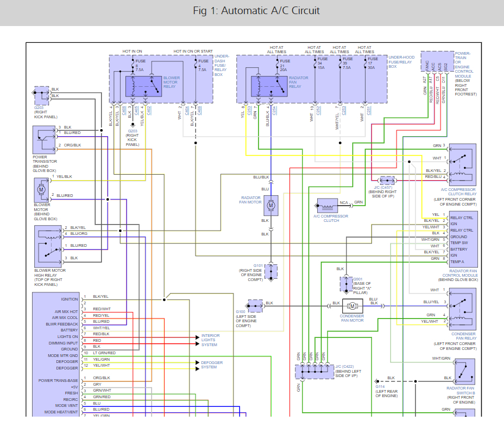
Task: Select the 'POWER TRANS-BASE' pin label
Action: tap(58, 381)
